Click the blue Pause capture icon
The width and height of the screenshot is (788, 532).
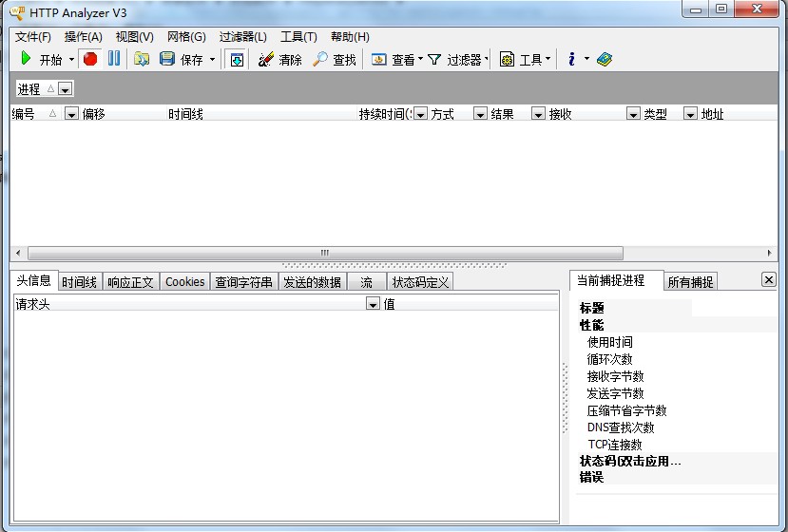(x=114, y=59)
